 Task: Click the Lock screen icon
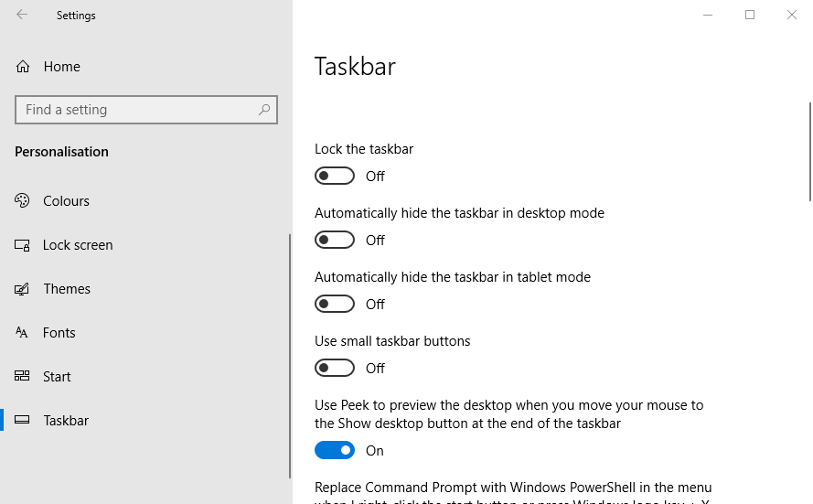point(22,245)
